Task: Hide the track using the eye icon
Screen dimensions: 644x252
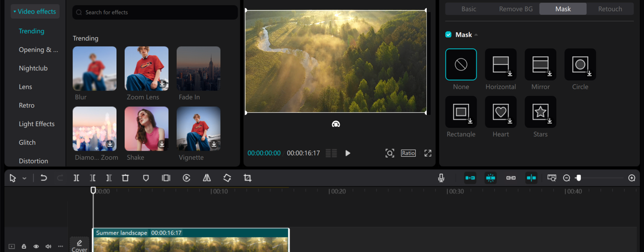Action: click(x=36, y=246)
